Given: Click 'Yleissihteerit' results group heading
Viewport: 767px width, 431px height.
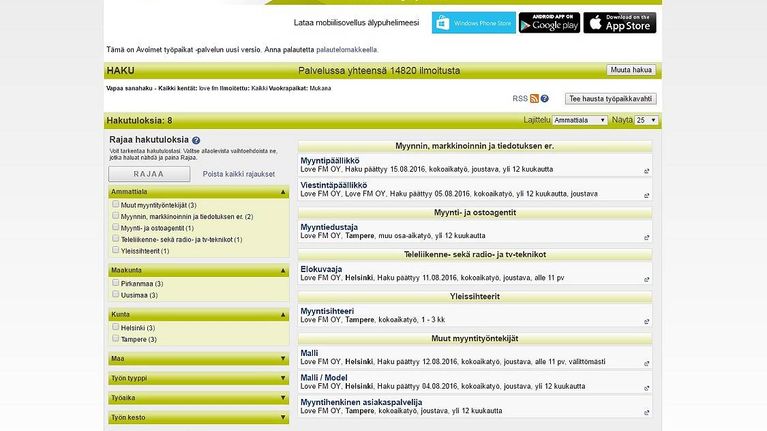Looking at the screenshot, I should coord(474,296).
